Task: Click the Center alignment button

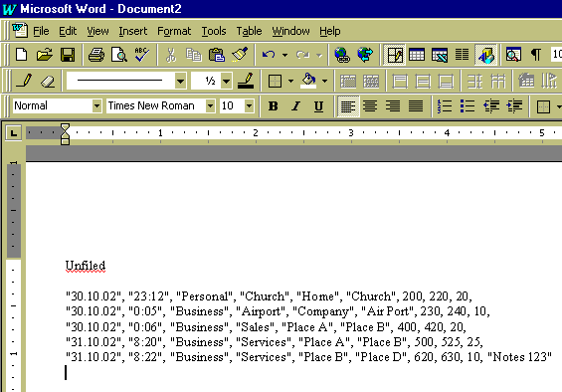Action: [x=370, y=106]
